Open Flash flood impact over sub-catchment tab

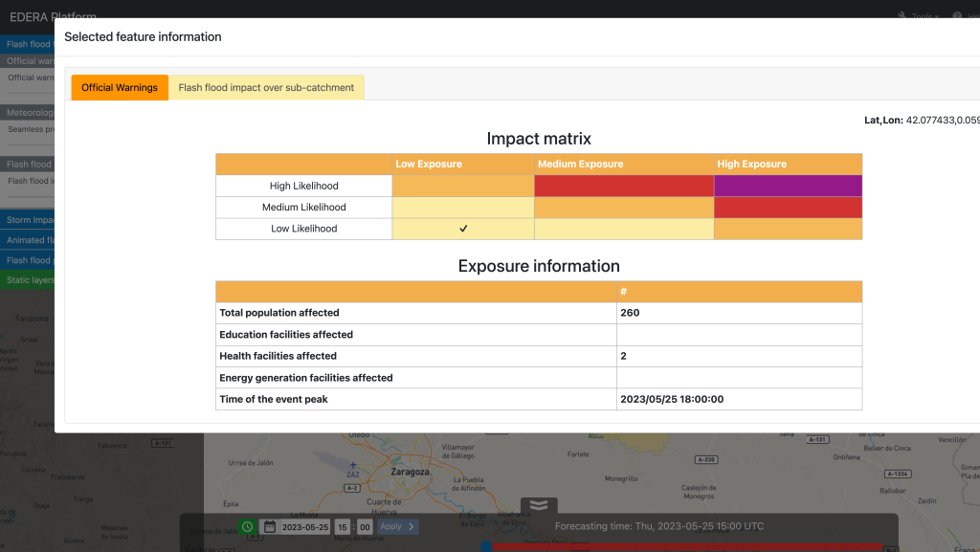click(266, 88)
